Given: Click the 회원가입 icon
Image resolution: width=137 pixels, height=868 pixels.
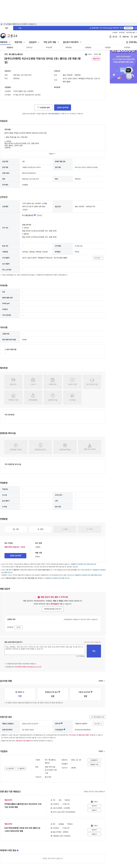Looking at the screenshot, I should 124,37.
